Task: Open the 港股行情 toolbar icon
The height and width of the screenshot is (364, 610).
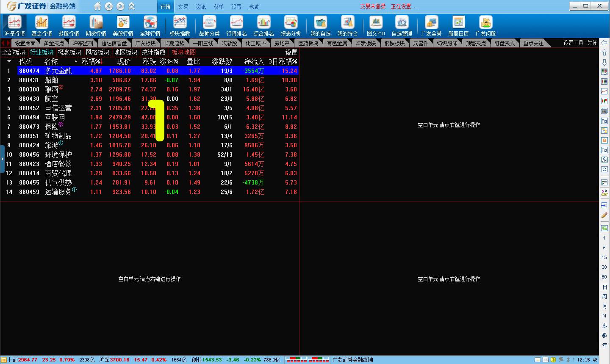Action: (69, 26)
